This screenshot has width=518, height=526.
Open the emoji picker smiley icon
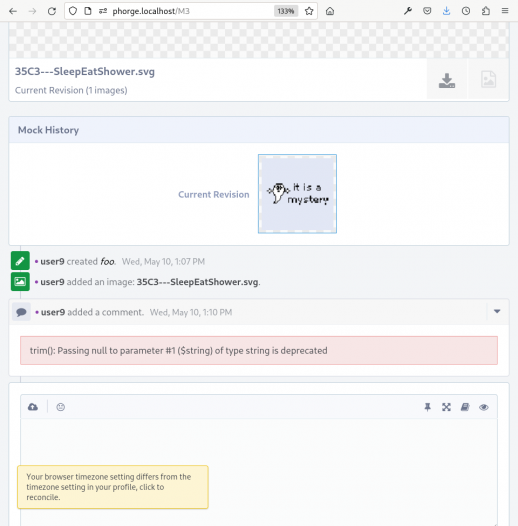click(x=60, y=407)
